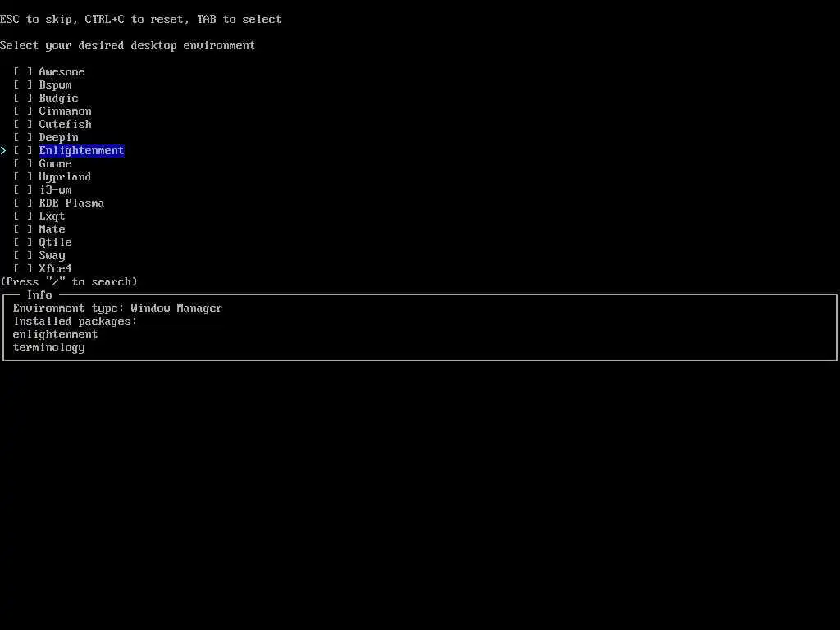This screenshot has height=630, width=840.
Task: Select the Hyprland menu entry
Action: click(x=65, y=177)
